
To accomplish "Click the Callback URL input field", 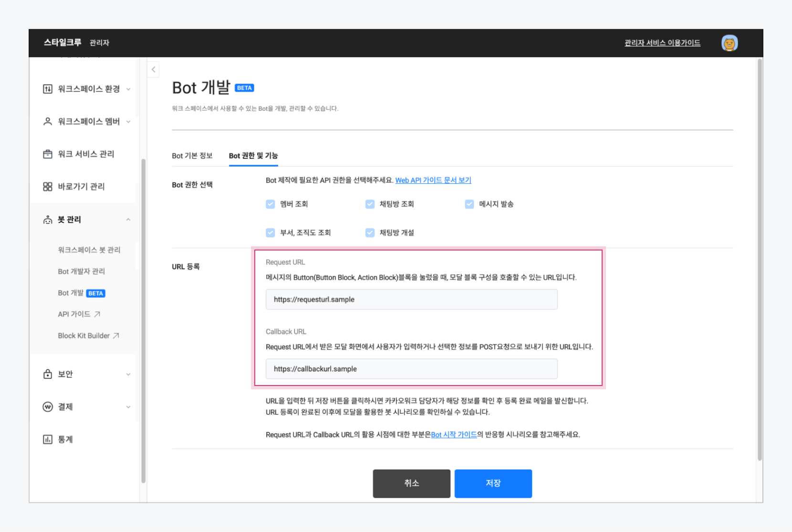I will 412,369.
